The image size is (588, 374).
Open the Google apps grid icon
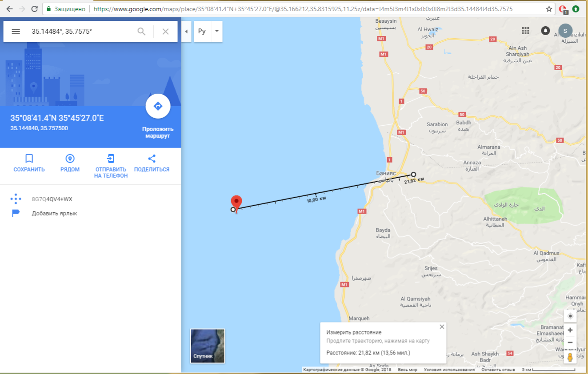pyautogui.click(x=525, y=31)
